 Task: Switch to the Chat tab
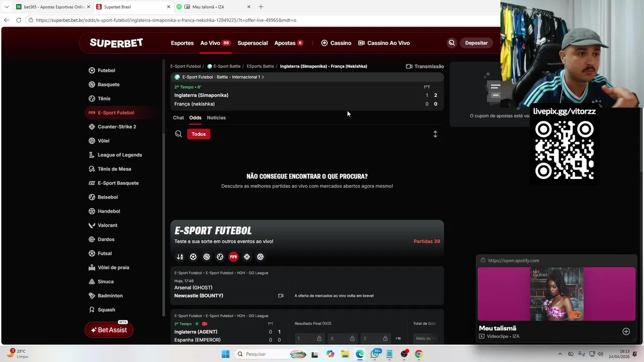pos(179,118)
